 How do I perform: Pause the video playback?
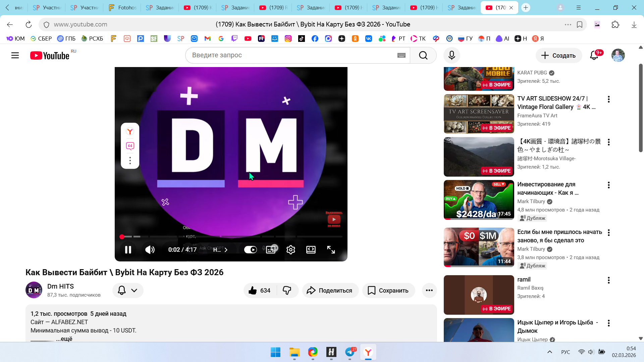[x=128, y=250]
